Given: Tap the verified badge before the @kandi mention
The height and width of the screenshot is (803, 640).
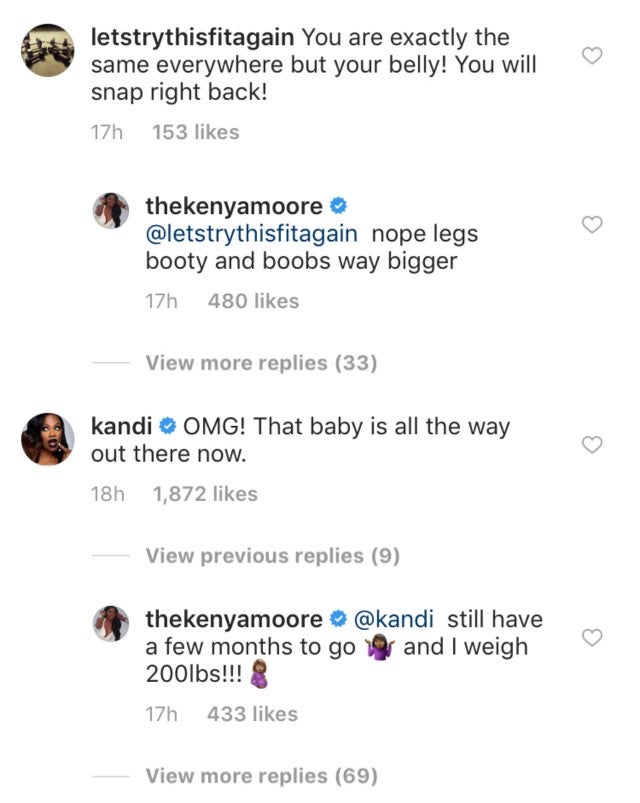Looking at the screenshot, I should point(339,619).
